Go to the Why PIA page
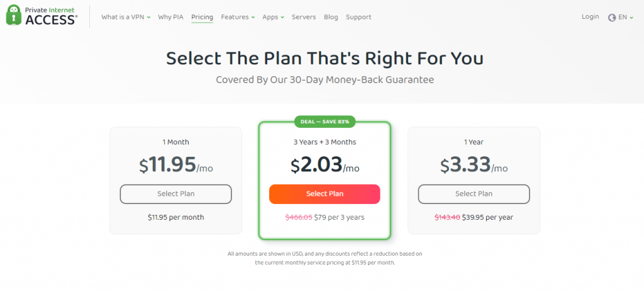This screenshot has width=644, height=291. [x=170, y=17]
